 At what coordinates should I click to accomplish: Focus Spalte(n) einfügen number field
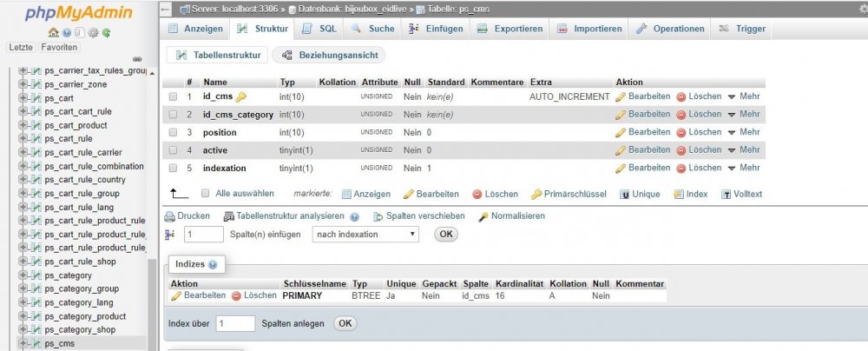[204, 234]
